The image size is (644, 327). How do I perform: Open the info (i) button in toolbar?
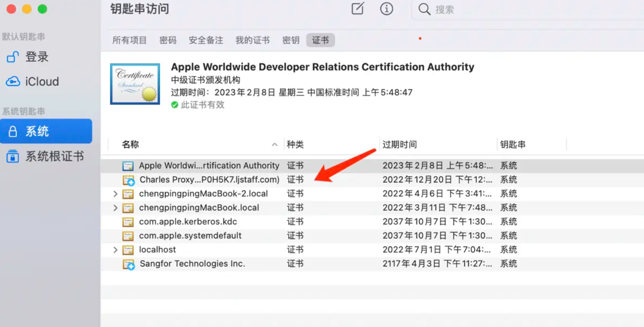tap(386, 9)
